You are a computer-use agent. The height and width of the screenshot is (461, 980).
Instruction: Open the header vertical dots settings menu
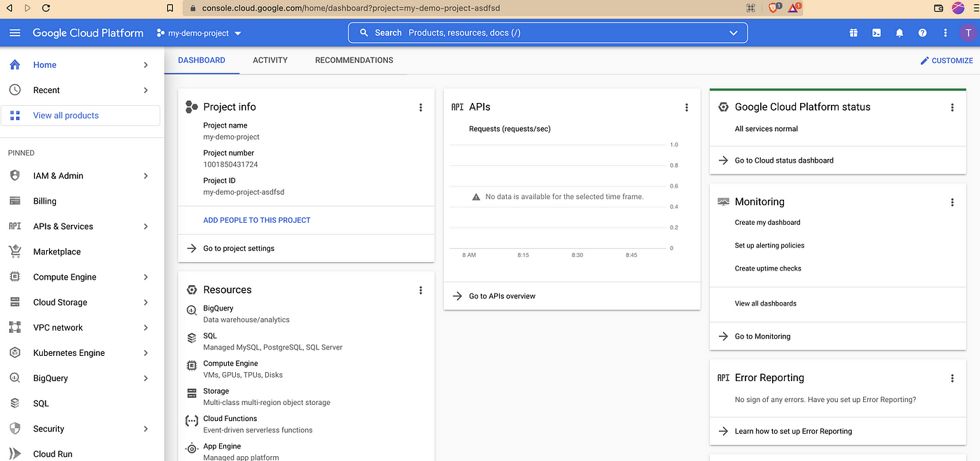point(946,33)
